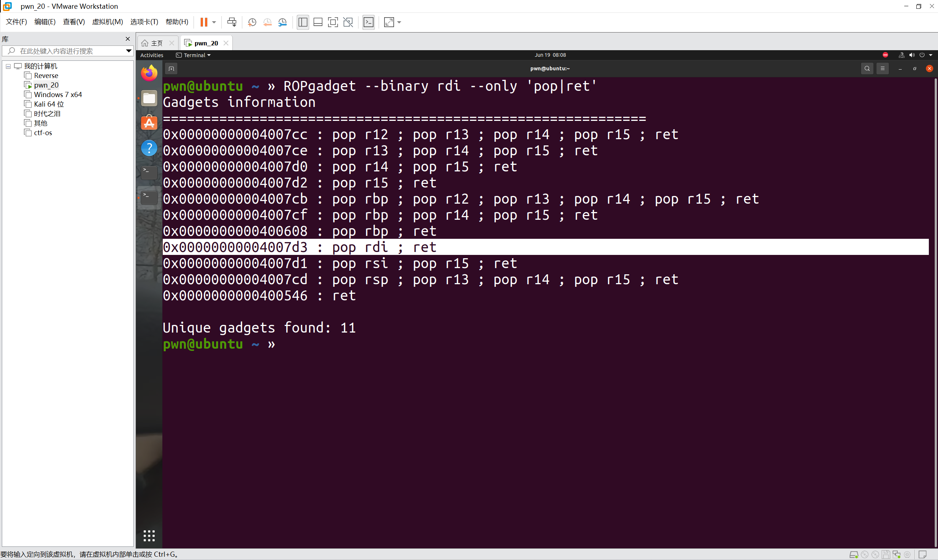Open a new terminal tab button
The image size is (938, 560).
(x=171, y=69)
